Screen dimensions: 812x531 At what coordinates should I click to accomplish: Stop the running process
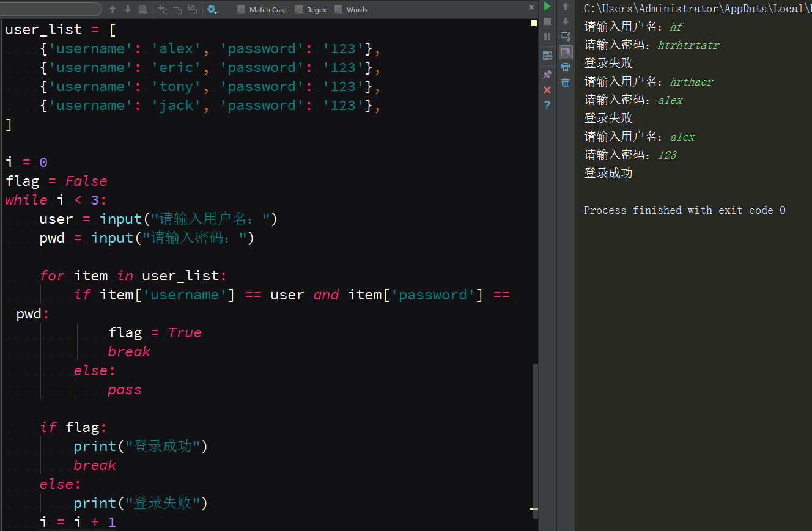pyautogui.click(x=547, y=21)
